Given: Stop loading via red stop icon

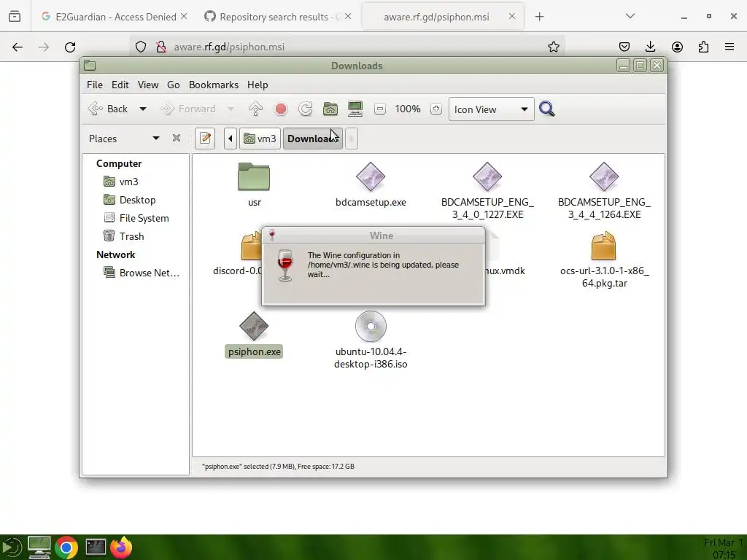Looking at the screenshot, I should (x=281, y=109).
